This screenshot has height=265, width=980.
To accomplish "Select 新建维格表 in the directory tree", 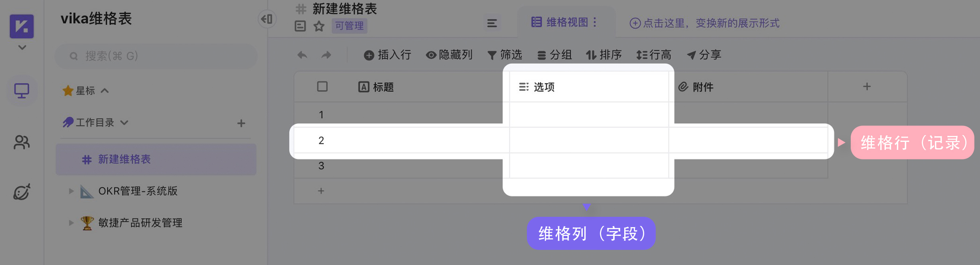I will pyautogui.click(x=156, y=159).
